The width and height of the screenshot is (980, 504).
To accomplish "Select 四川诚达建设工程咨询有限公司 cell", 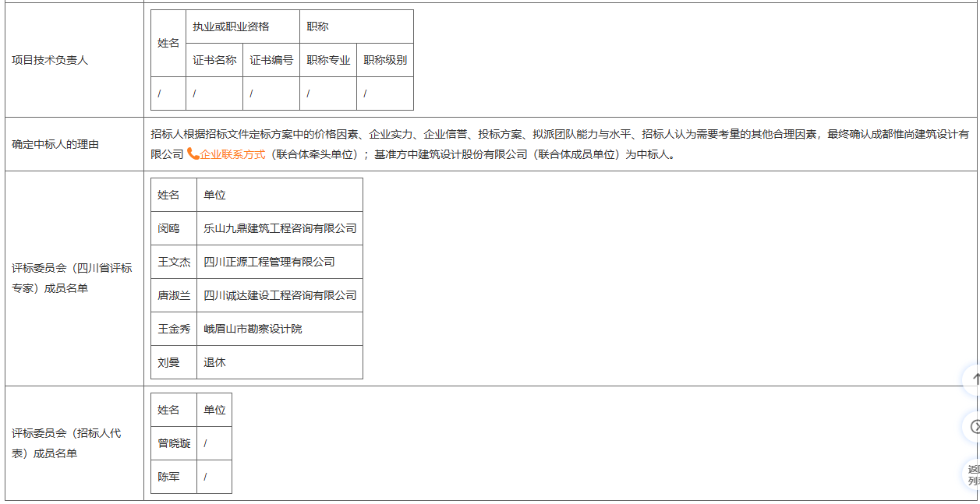I will pyautogui.click(x=280, y=295).
